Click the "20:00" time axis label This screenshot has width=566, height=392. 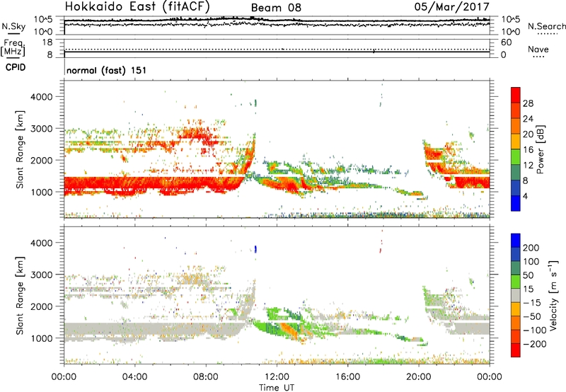(x=418, y=377)
